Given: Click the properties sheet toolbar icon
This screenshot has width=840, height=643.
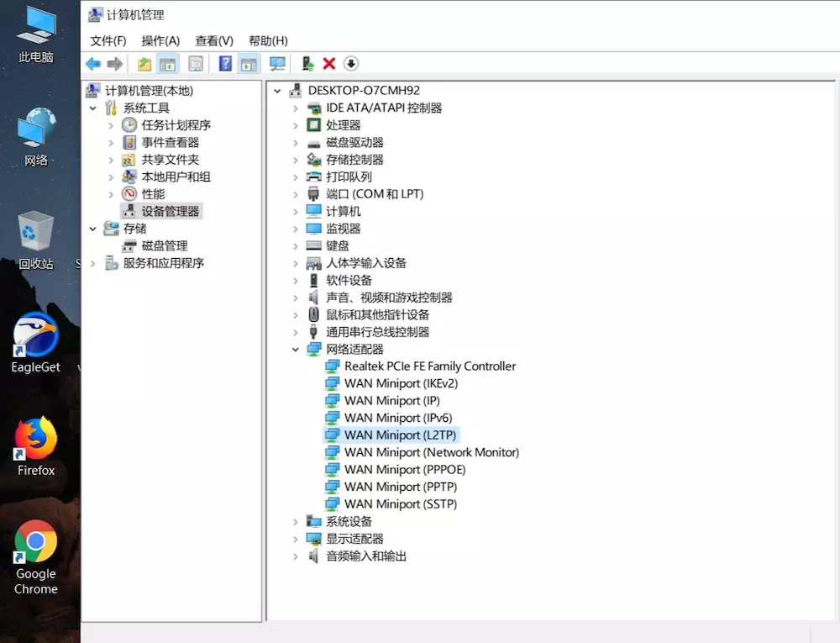Looking at the screenshot, I should [196, 64].
